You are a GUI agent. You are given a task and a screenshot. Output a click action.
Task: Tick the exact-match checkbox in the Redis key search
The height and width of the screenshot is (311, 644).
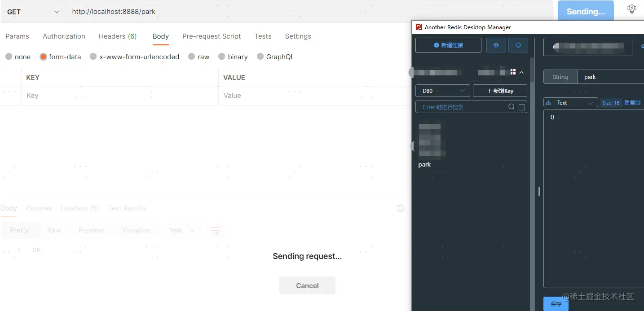click(522, 107)
